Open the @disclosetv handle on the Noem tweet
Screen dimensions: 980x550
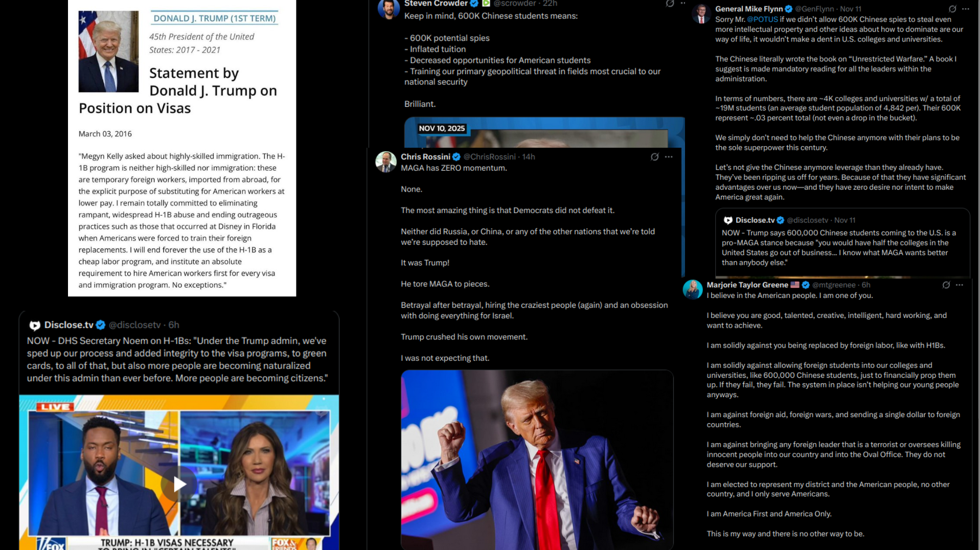pos(134,325)
